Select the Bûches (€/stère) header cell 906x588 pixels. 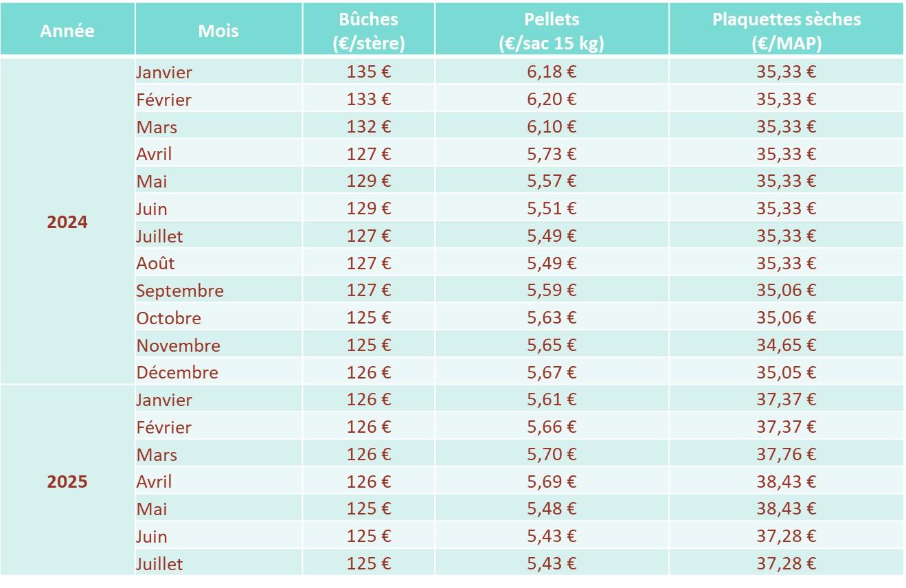pos(369,30)
